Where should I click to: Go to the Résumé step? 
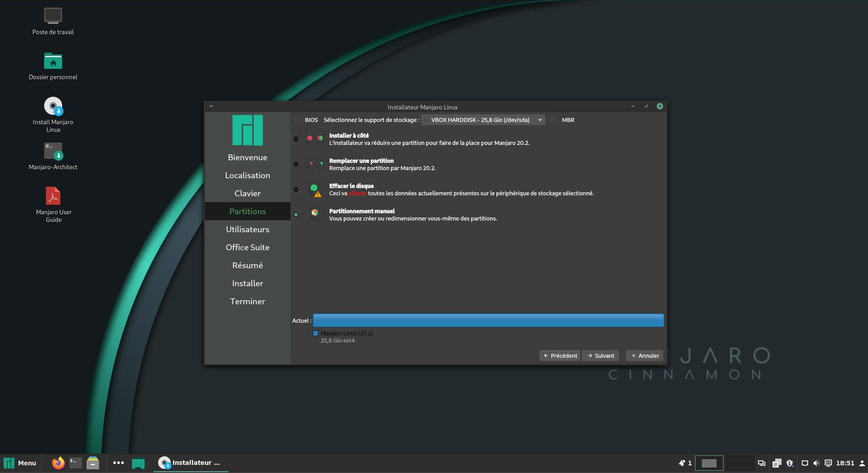pos(248,266)
